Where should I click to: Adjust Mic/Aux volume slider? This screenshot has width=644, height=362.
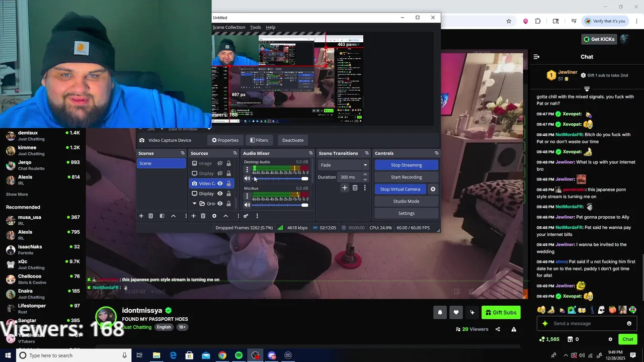(x=280, y=205)
